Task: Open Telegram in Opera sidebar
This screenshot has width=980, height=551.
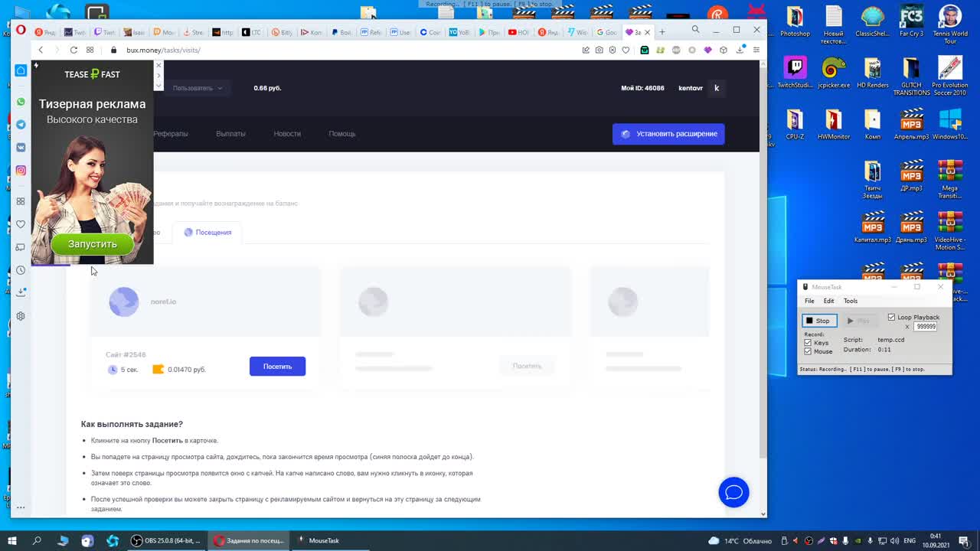Action: coord(21,124)
